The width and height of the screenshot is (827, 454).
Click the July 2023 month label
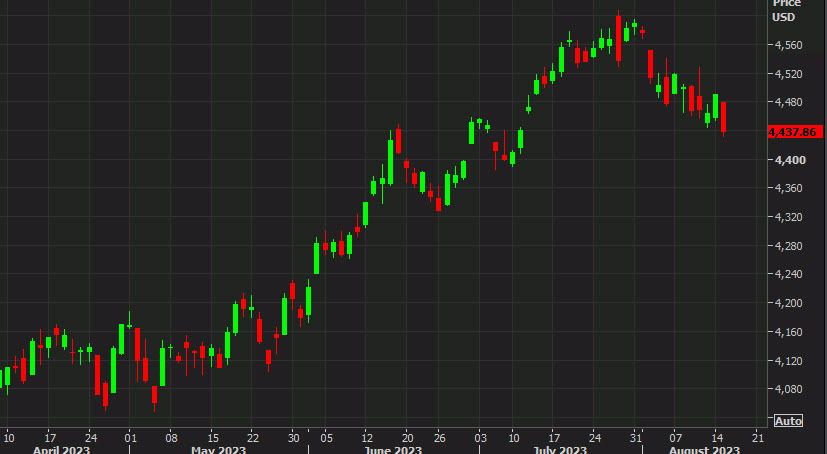[x=560, y=450]
